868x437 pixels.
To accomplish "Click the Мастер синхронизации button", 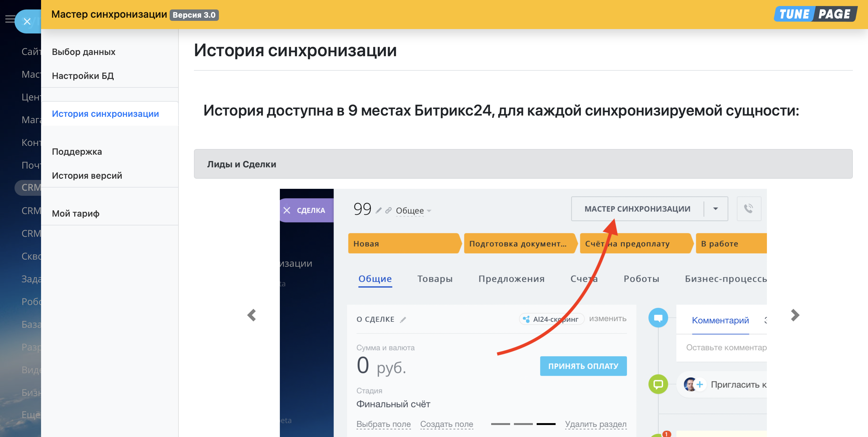I will pyautogui.click(x=637, y=209).
